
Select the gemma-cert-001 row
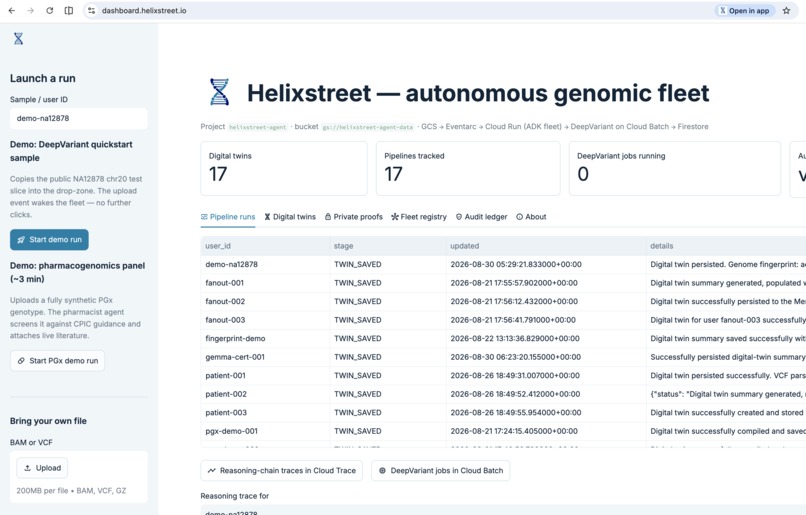tap(503, 357)
